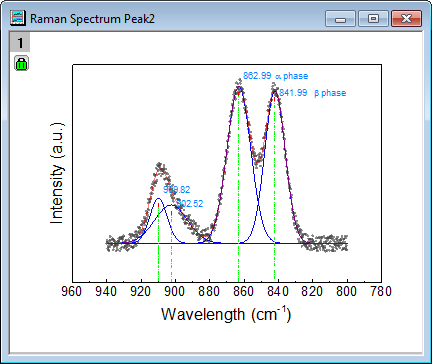This screenshot has height=364, width=432.
Task: Click the 902.52 peak label
Action: (189, 203)
